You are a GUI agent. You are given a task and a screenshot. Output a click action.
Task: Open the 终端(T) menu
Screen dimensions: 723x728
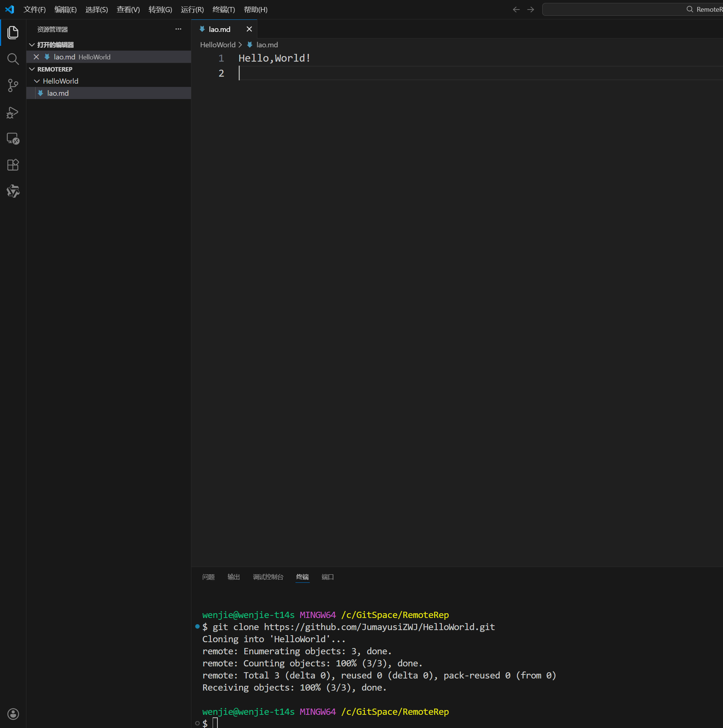click(x=223, y=10)
